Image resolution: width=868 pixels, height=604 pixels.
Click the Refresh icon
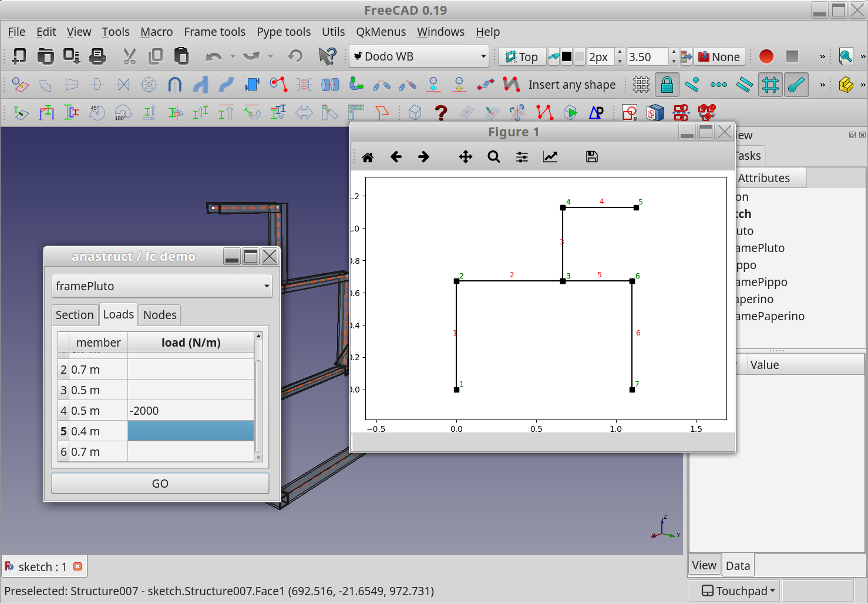[x=295, y=56]
